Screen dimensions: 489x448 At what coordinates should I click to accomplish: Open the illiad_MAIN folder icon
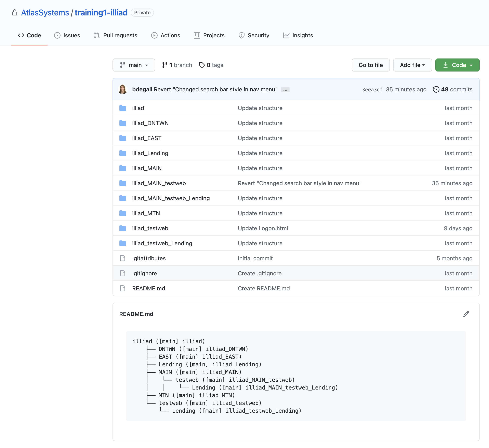[x=123, y=168]
